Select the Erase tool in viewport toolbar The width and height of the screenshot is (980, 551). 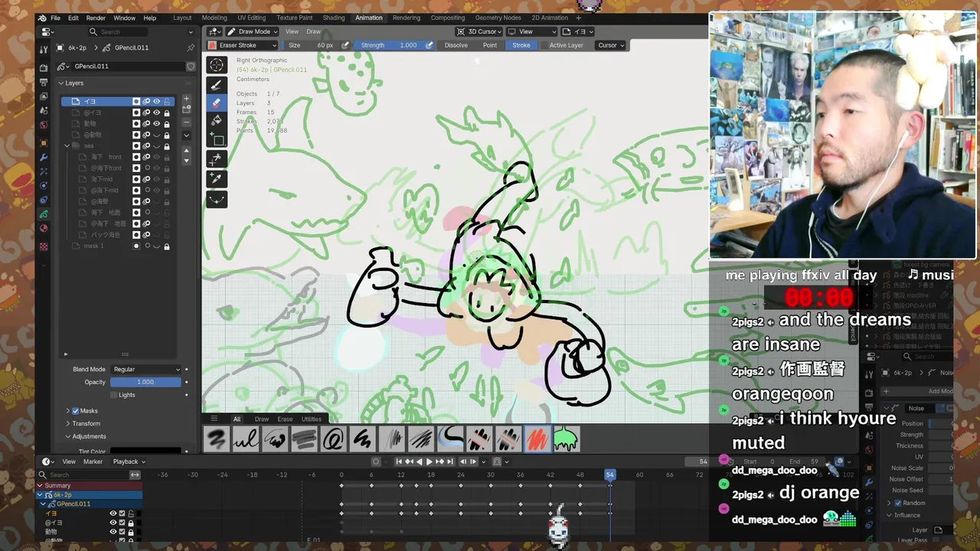point(217,103)
